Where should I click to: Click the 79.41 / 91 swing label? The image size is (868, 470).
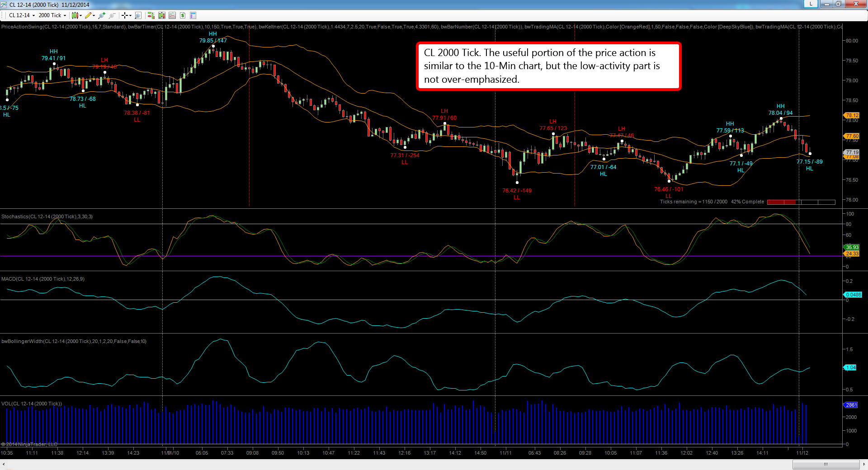click(53, 58)
